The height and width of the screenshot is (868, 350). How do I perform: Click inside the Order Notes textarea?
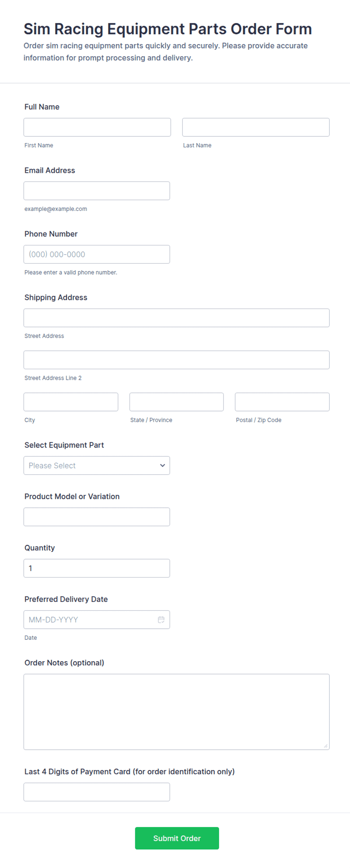pos(176,712)
